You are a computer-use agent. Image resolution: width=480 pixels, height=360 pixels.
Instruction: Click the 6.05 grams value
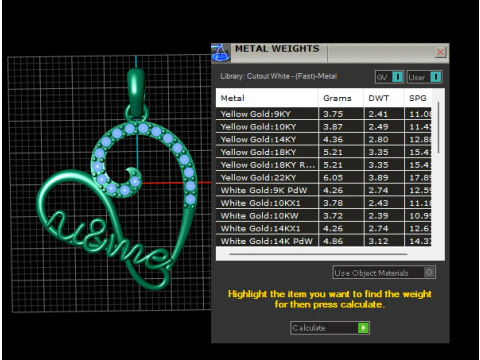coord(333,178)
